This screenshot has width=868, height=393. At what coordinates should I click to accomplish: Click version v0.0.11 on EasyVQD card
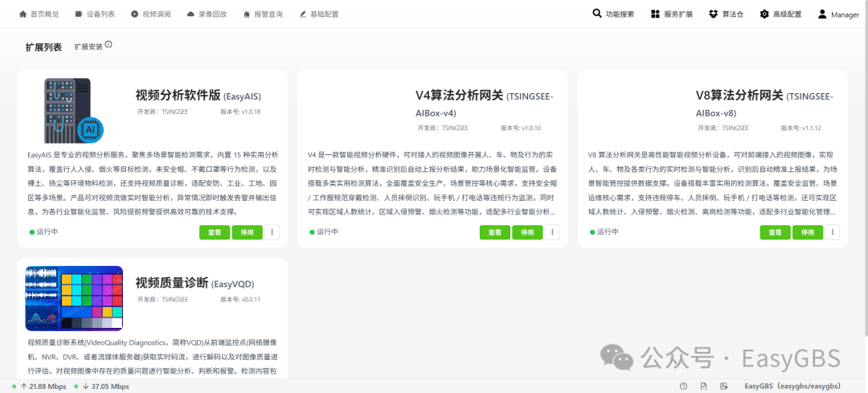pyautogui.click(x=240, y=300)
